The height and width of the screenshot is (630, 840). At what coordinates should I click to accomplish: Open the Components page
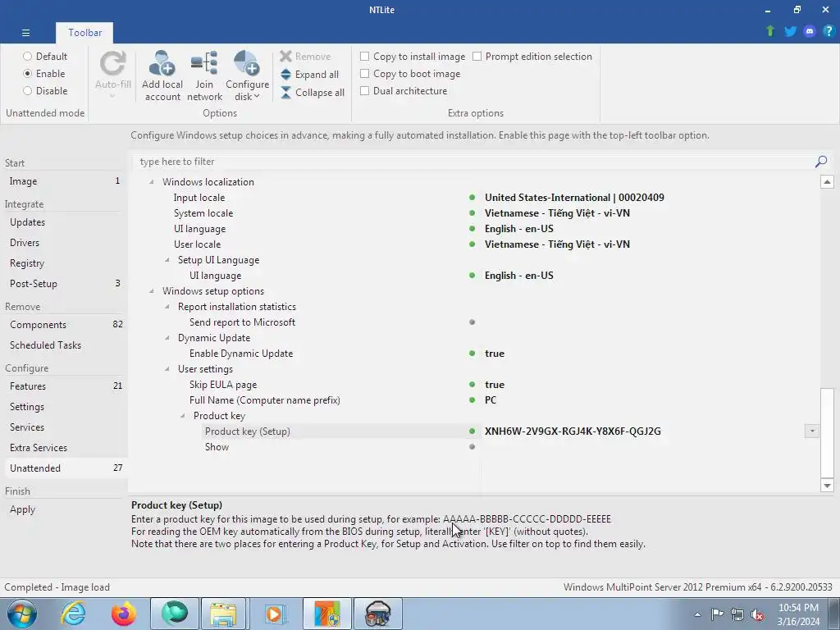[64, 325]
